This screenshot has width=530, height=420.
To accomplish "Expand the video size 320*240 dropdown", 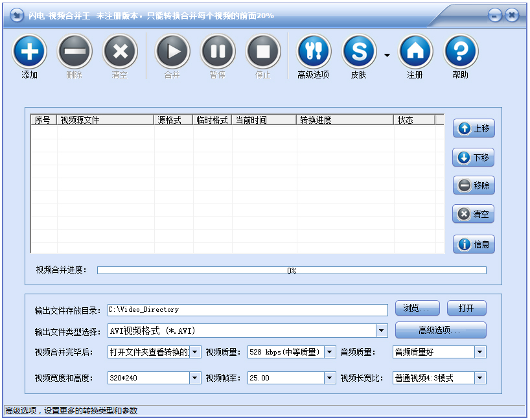I will (x=195, y=378).
